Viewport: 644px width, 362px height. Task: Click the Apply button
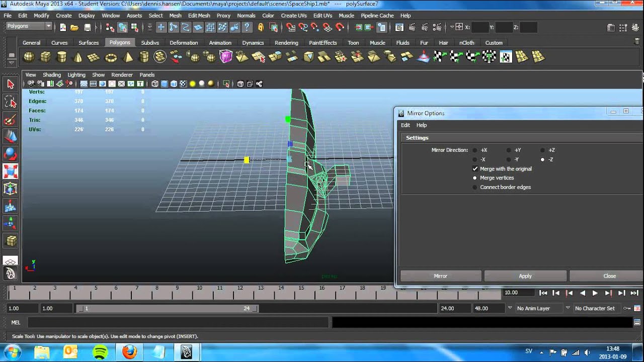click(x=525, y=276)
